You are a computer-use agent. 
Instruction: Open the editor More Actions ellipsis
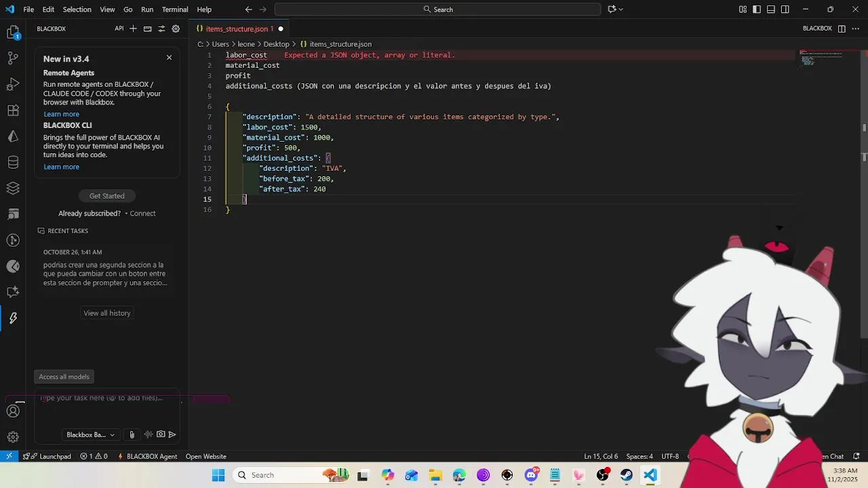coord(855,28)
